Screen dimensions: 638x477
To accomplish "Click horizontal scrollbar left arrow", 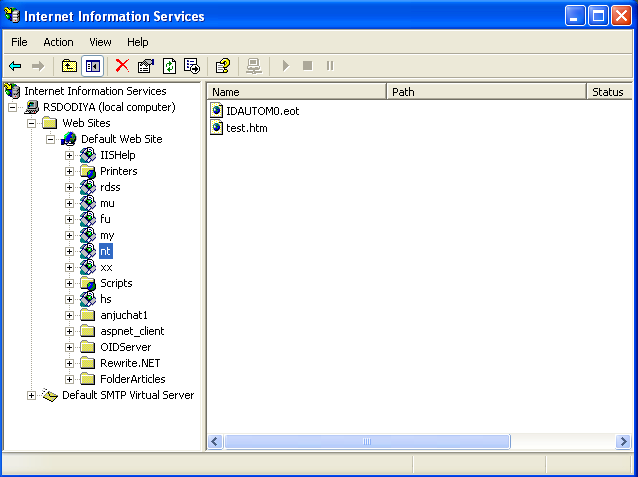I will [x=215, y=442].
